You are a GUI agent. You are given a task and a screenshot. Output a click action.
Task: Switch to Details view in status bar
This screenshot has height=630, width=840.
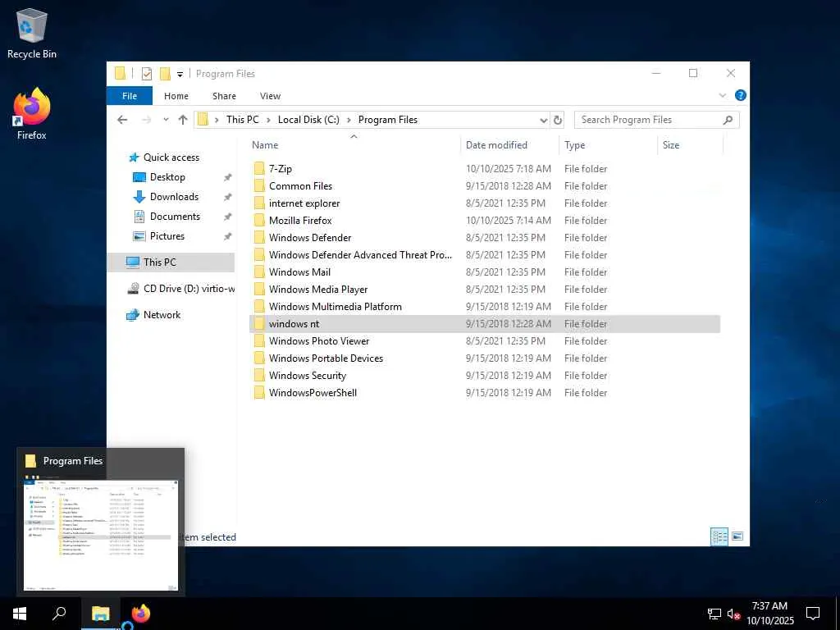tap(719, 536)
